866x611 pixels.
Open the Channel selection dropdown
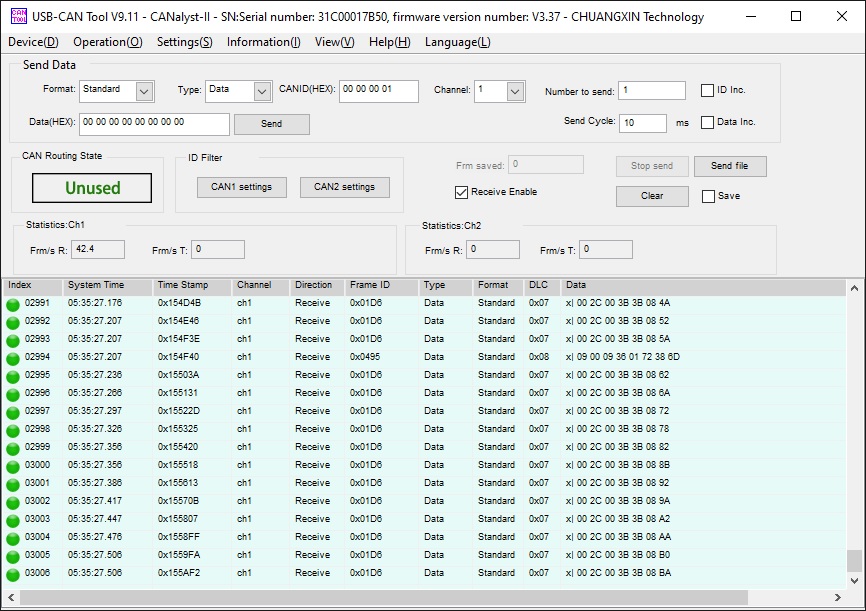[514, 92]
